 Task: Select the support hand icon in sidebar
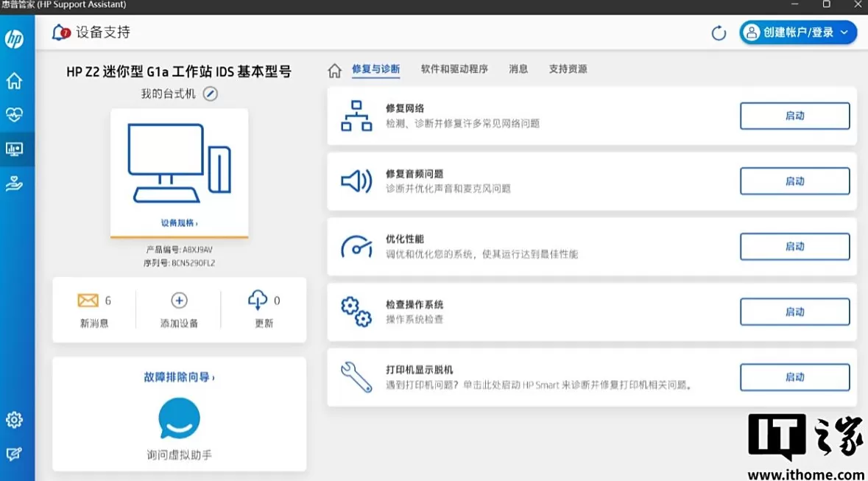(14, 183)
